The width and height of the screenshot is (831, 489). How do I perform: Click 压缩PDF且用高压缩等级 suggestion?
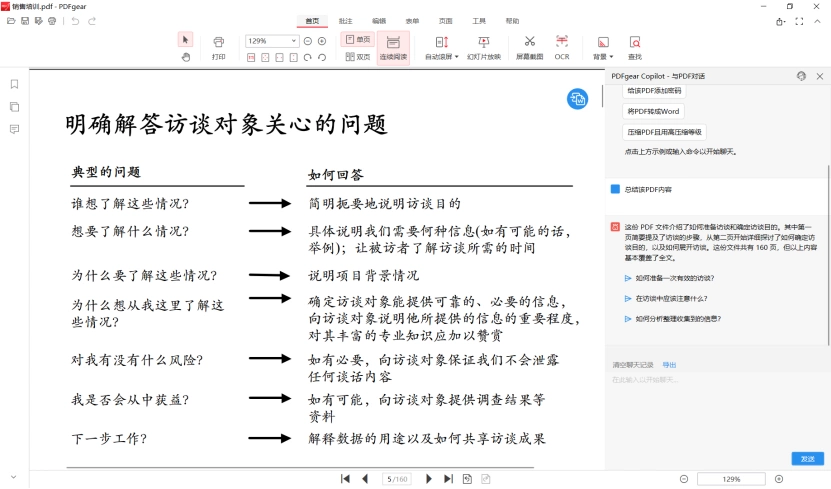click(x=665, y=132)
